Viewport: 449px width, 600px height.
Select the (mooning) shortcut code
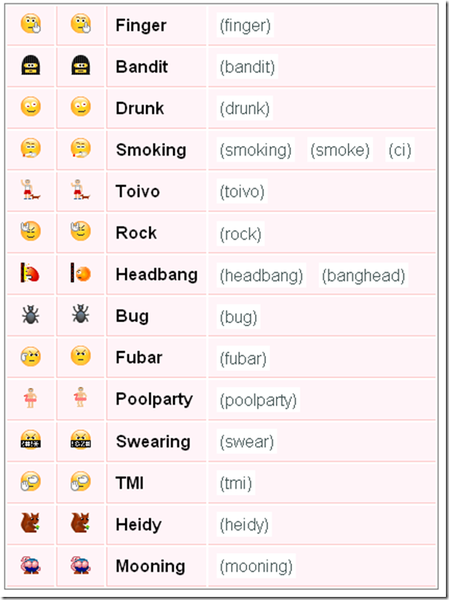(256, 566)
